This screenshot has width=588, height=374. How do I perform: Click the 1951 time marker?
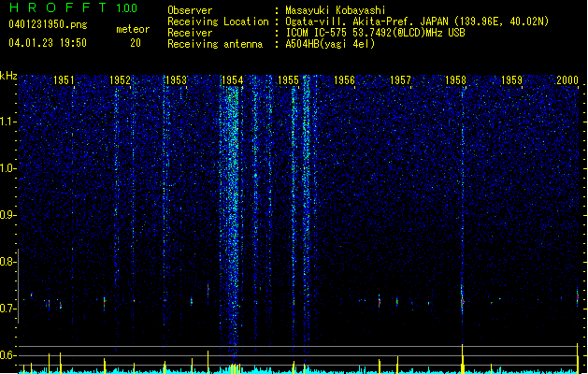click(x=64, y=80)
